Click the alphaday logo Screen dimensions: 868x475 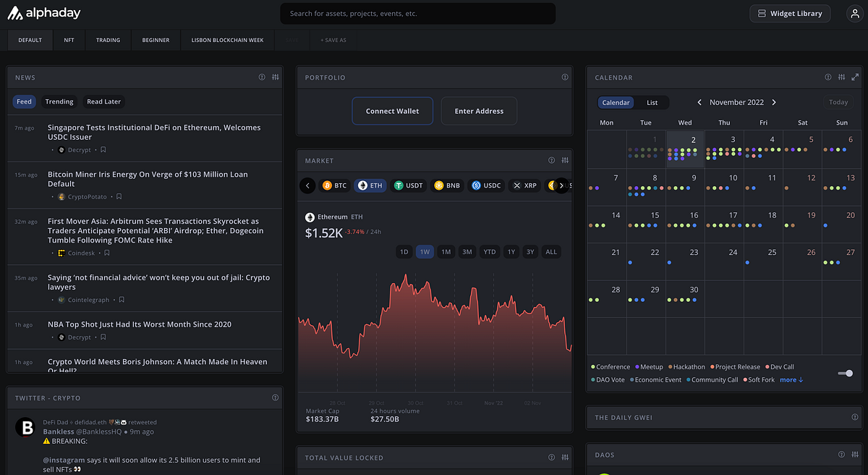click(44, 13)
